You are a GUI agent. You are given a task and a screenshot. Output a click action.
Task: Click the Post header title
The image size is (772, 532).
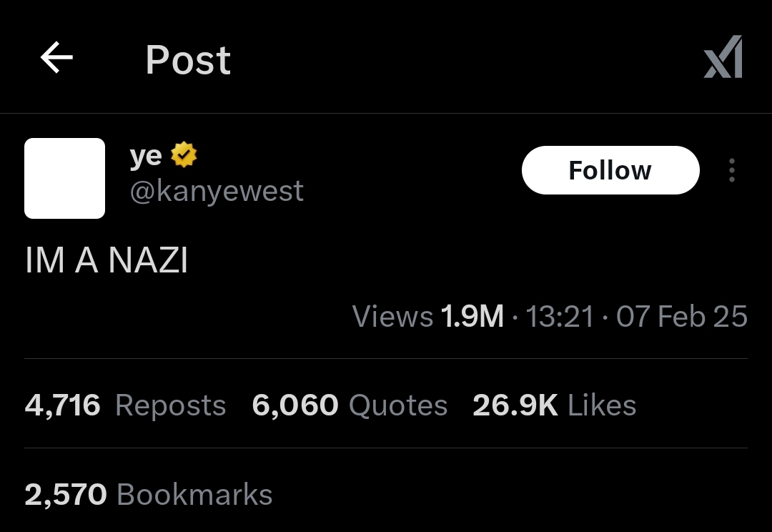[188, 60]
